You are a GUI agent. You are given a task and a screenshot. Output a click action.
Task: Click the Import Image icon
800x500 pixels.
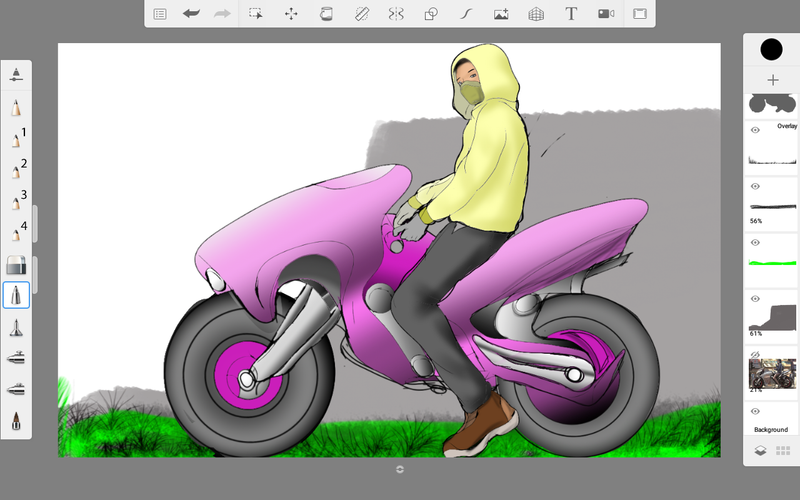click(x=501, y=14)
